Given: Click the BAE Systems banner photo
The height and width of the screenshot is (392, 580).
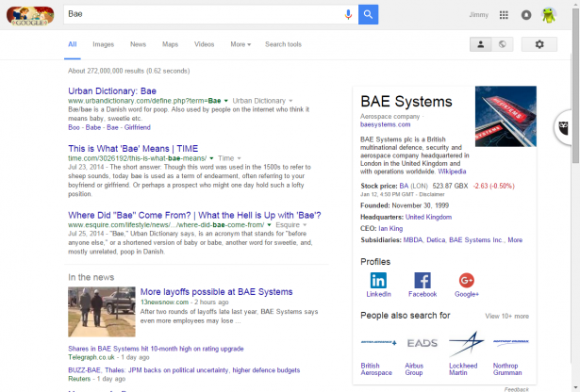Looking at the screenshot, I should coord(505,117).
